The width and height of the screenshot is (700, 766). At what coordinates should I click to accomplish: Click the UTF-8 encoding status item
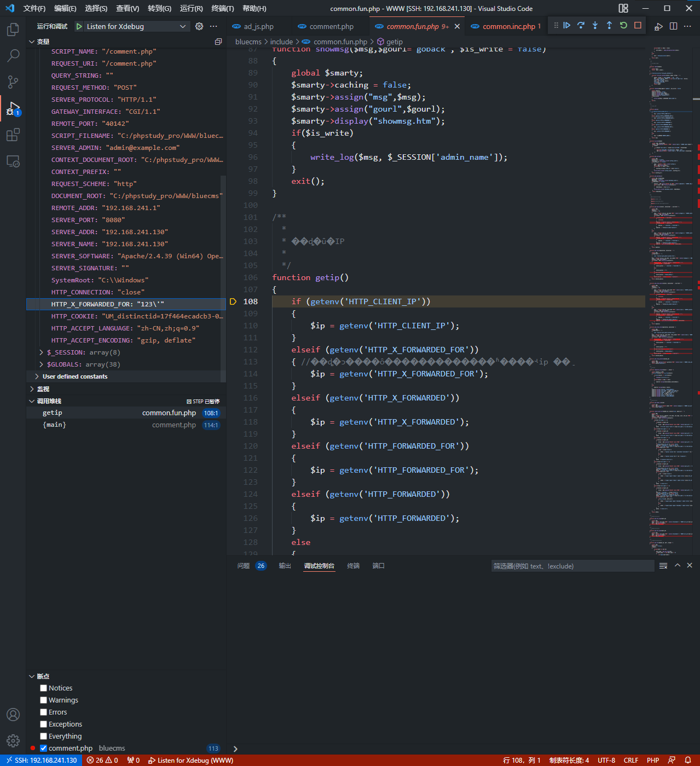pos(606,760)
